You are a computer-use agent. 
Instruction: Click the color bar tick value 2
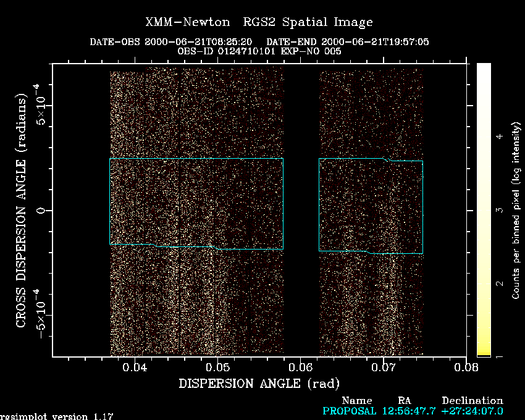point(500,283)
